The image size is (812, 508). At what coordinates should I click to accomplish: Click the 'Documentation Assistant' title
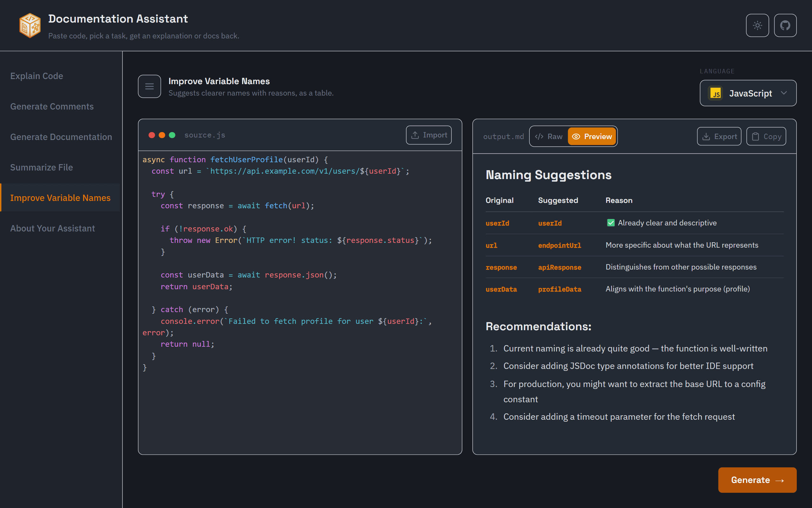click(x=118, y=19)
